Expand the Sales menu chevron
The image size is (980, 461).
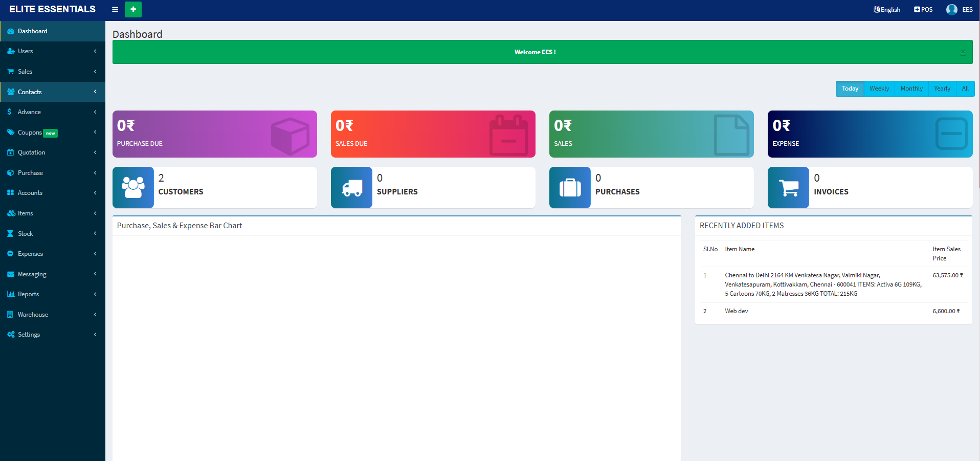click(95, 72)
